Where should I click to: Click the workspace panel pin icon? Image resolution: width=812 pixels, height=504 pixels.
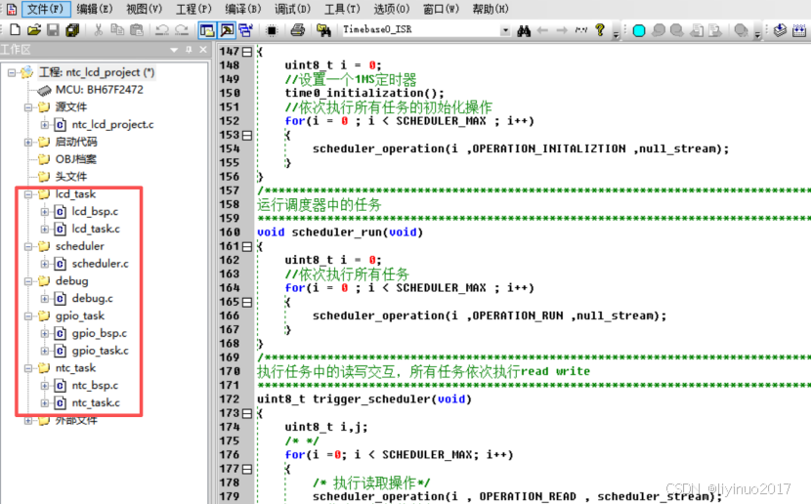(189, 50)
